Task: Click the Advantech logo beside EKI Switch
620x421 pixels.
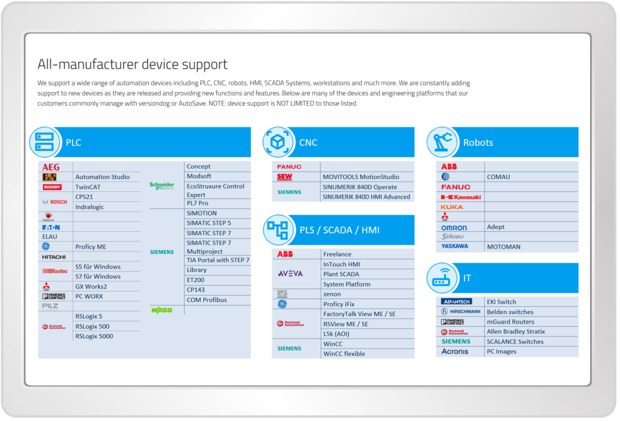Action: (x=456, y=301)
